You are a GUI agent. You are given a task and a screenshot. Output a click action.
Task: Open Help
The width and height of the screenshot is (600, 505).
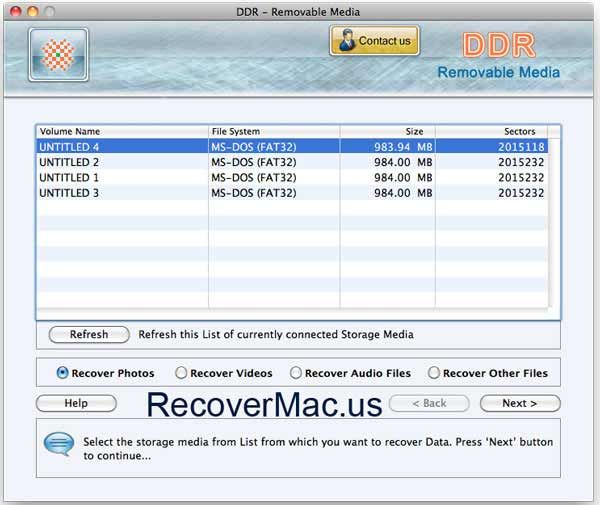click(76, 403)
